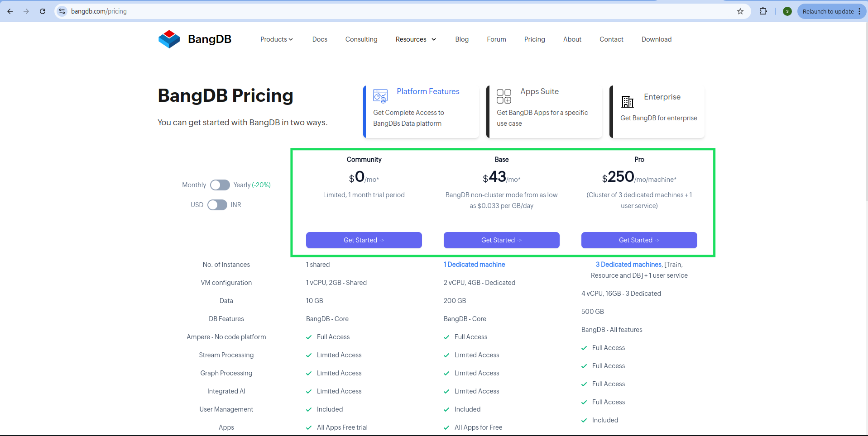The image size is (868, 436).
Task: Open the browser extensions puzzle icon
Action: coord(763,11)
